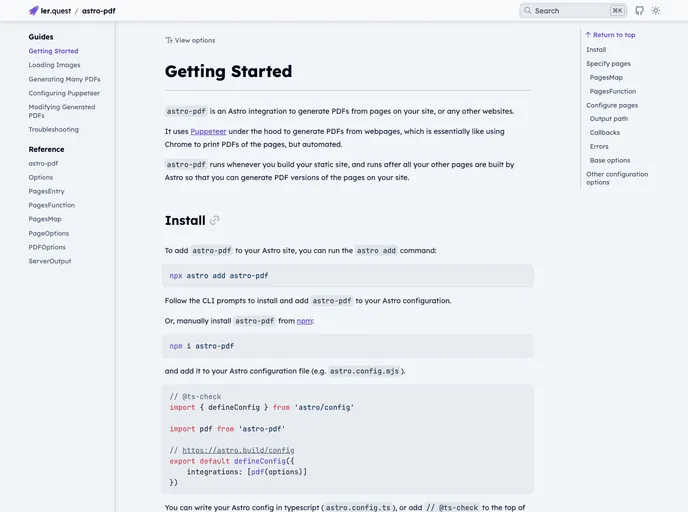Screen dimensions: 688x512
Task: Click the npm i astro-pdf code block
Action: 348,346
